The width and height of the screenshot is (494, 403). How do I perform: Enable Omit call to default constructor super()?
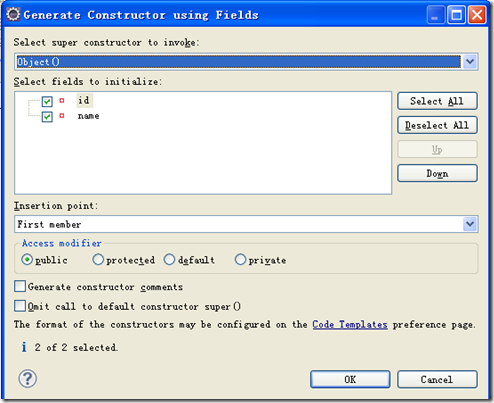[x=20, y=306]
